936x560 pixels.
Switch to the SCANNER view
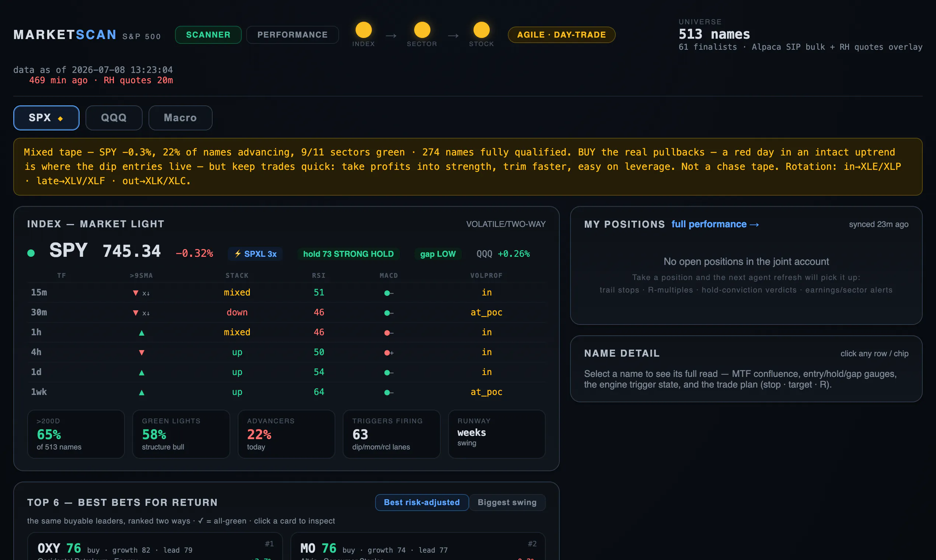[208, 35]
